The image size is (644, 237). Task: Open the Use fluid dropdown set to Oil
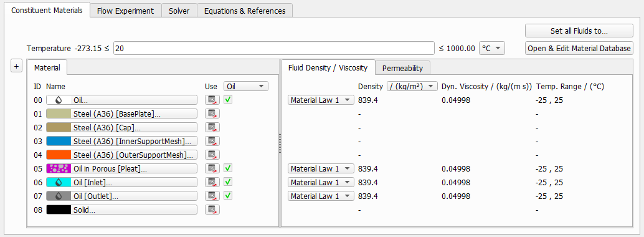(x=245, y=87)
